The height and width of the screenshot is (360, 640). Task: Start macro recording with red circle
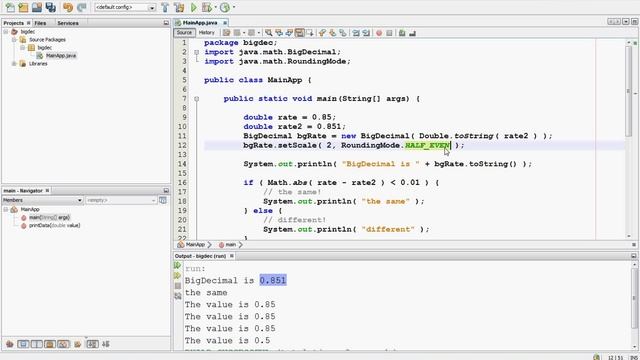379,33
